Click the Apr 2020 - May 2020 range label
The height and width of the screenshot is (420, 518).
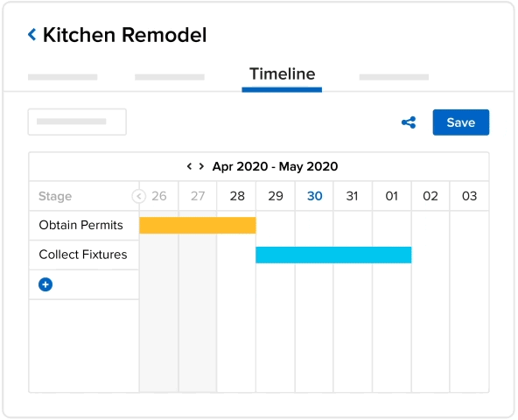tap(275, 166)
